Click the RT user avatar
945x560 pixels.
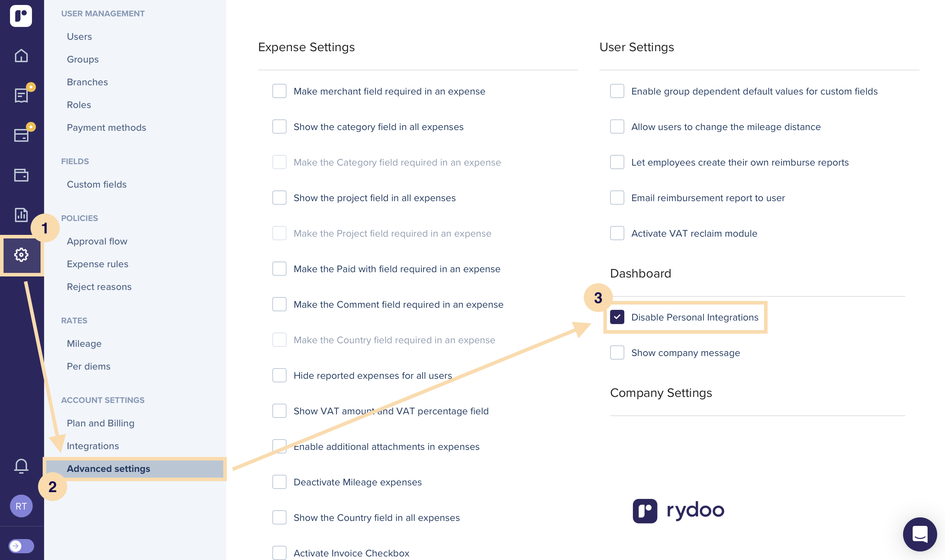pyautogui.click(x=21, y=506)
